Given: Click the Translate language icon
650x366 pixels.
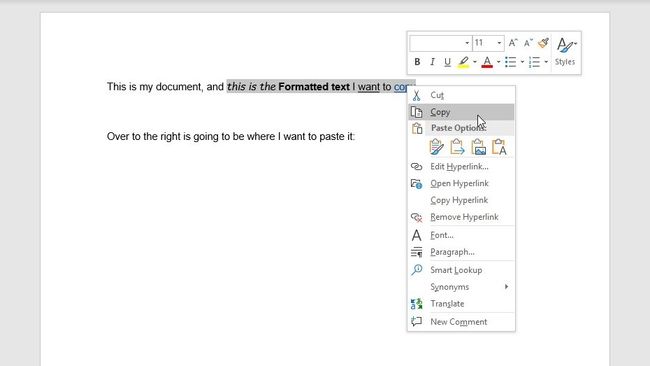Looking at the screenshot, I should [x=416, y=304].
